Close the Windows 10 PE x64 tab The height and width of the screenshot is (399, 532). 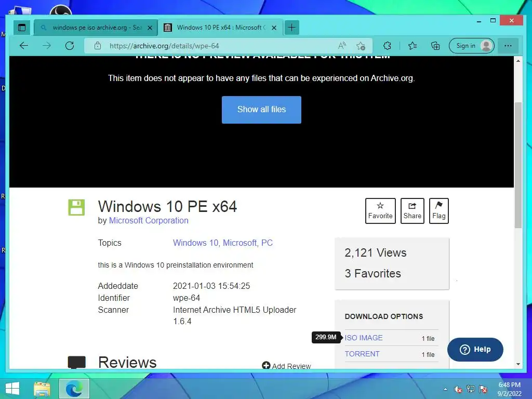(274, 28)
